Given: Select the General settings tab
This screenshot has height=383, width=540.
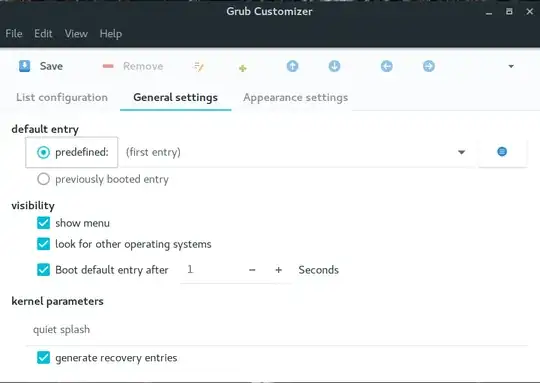Looking at the screenshot, I should 175,97.
